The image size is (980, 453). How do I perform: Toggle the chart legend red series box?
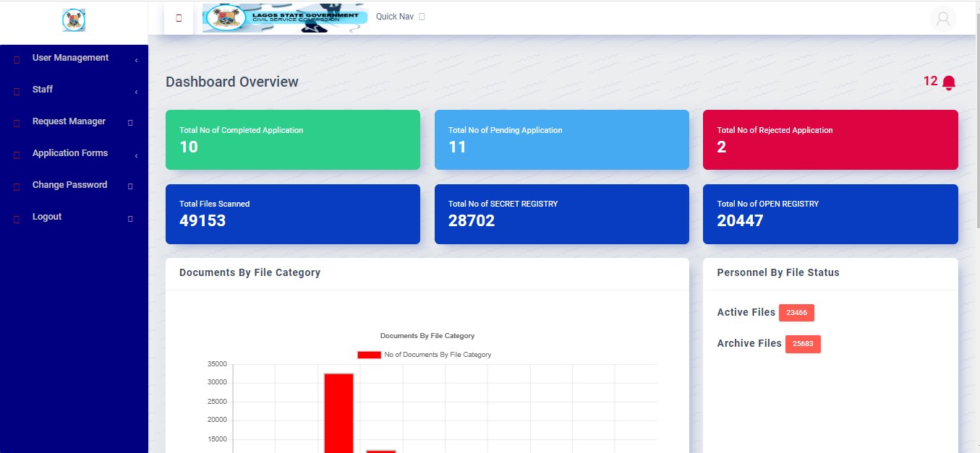pyautogui.click(x=369, y=355)
